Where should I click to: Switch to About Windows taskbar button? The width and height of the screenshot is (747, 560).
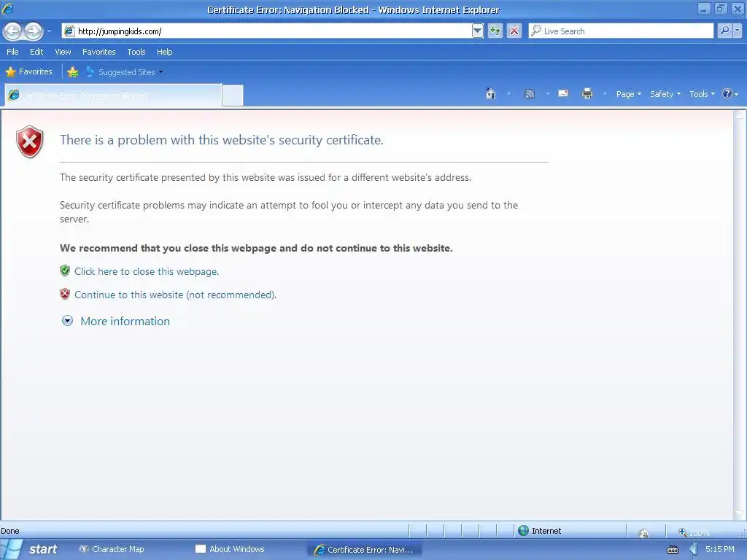pyautogui.click(x=230, y=549)
